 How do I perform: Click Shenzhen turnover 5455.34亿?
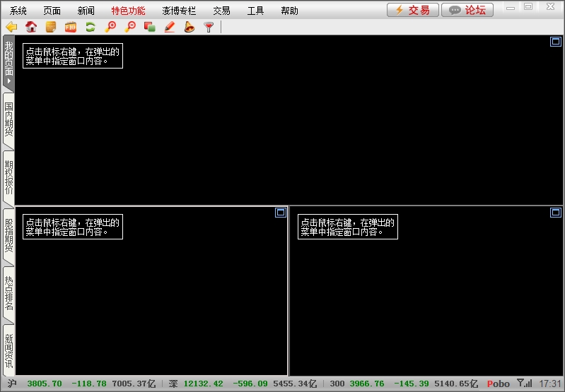pyautogui.click(x=295, y=384)
